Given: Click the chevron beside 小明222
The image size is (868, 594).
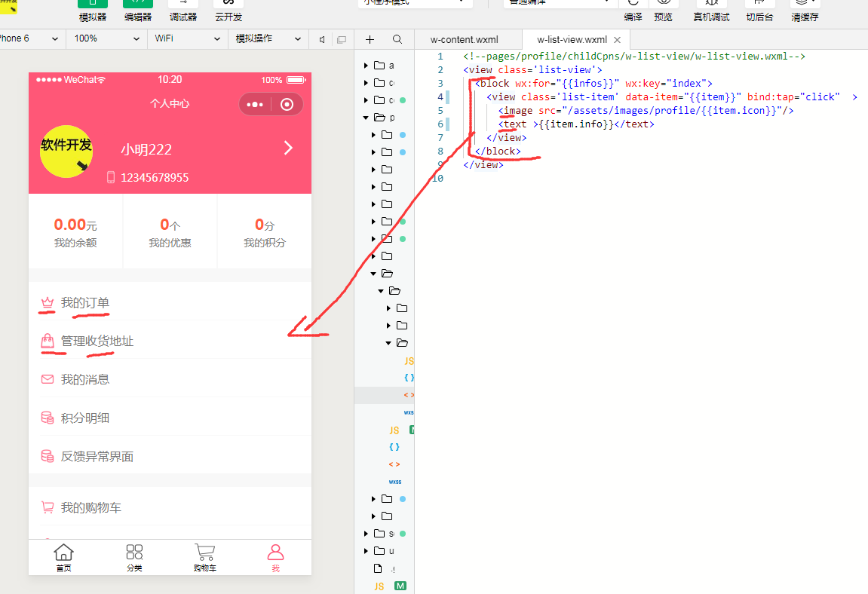Looking at the screenshot, I should point(288,148).
